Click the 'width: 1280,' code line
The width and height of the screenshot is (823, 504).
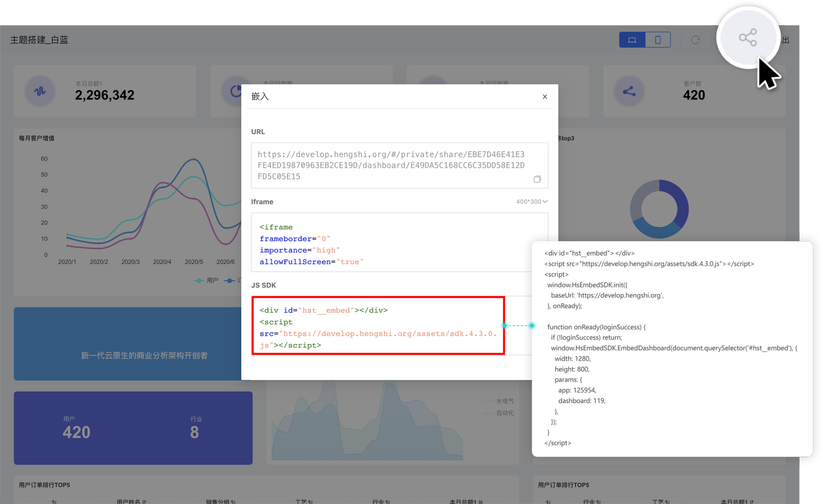click(x=573, y=359)
